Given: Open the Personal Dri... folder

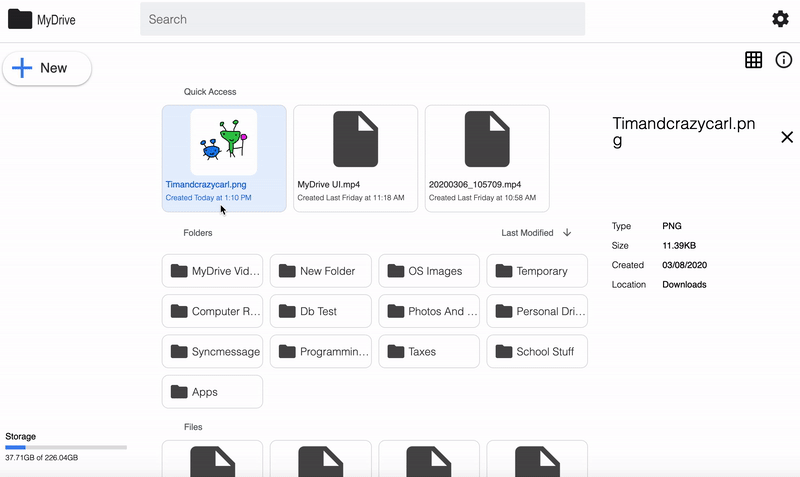Looking at the screenshot, I should (x=537, y=311).
